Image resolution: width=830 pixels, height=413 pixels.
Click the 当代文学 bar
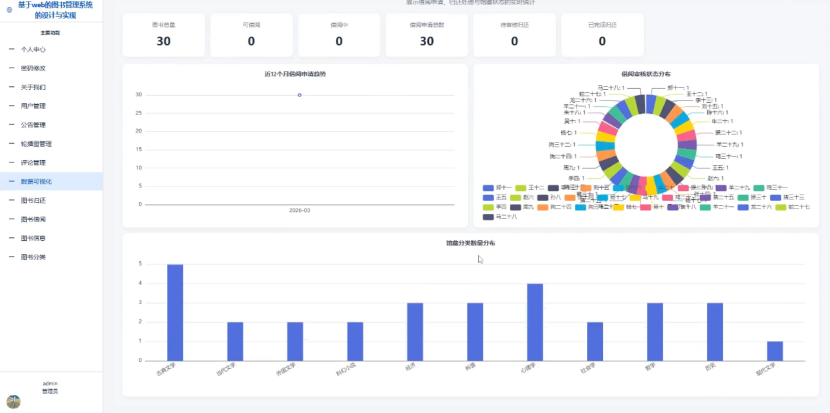pyautogui.click(x=235, y=342)
